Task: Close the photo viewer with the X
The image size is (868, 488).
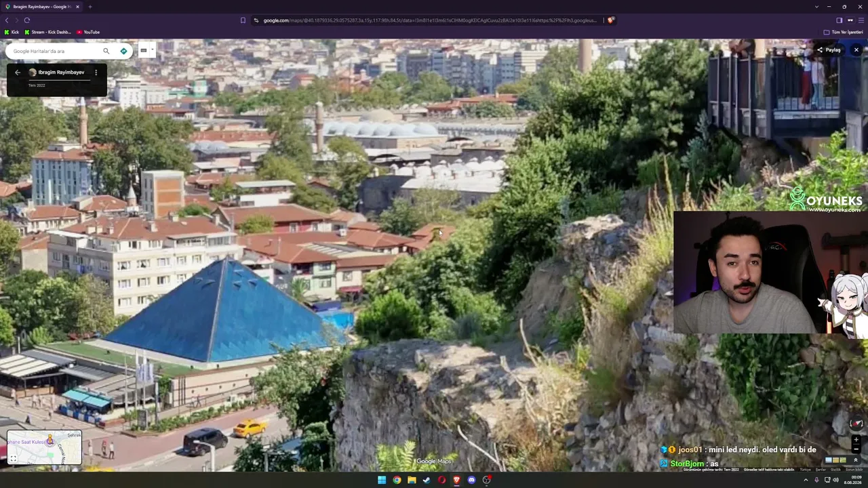Action: pyautogui.click(x=856, y=49)
